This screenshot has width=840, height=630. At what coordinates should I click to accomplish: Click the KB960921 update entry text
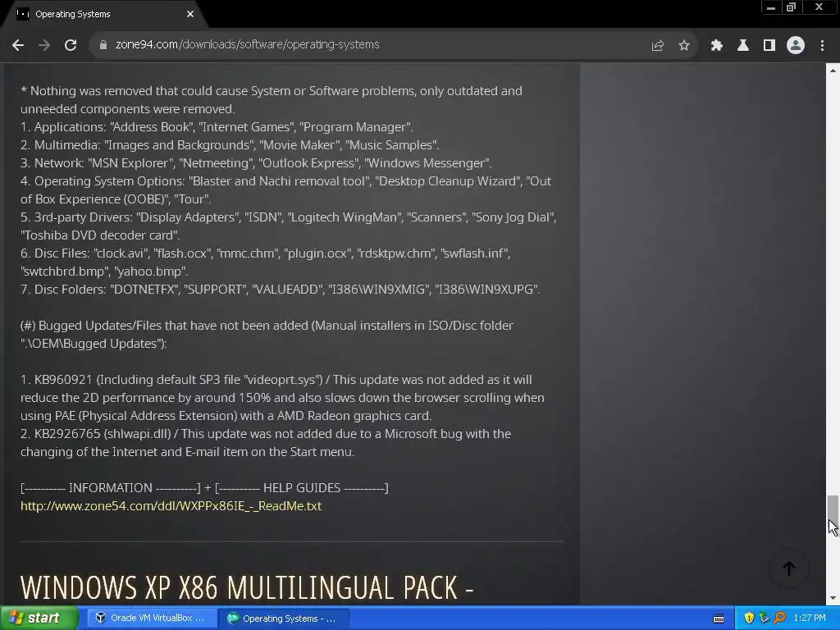tap(282, 398)
